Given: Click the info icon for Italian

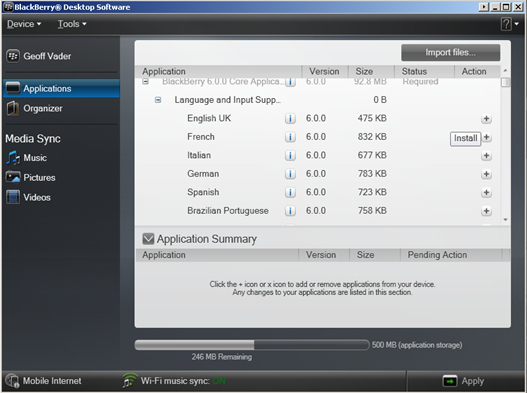Looking at the screenshot, I should (290, 155).
